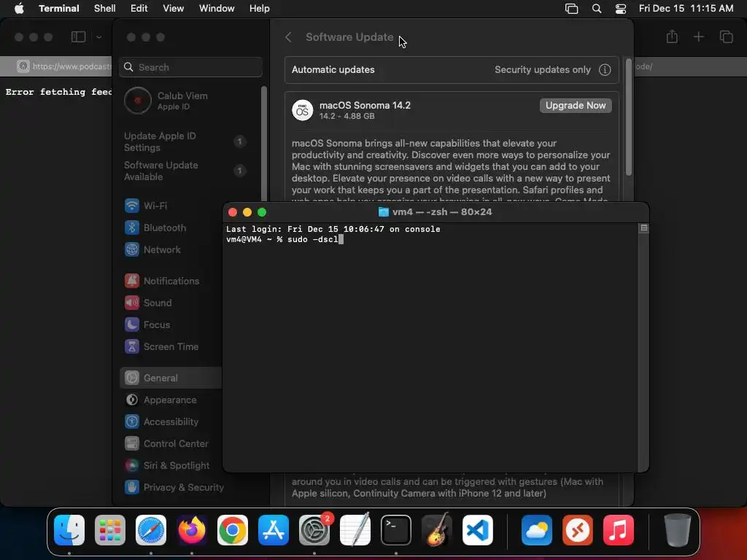747x560 pixels.
Task: Click the Terminal icon in the Dock
Action: tap(396, 530)
